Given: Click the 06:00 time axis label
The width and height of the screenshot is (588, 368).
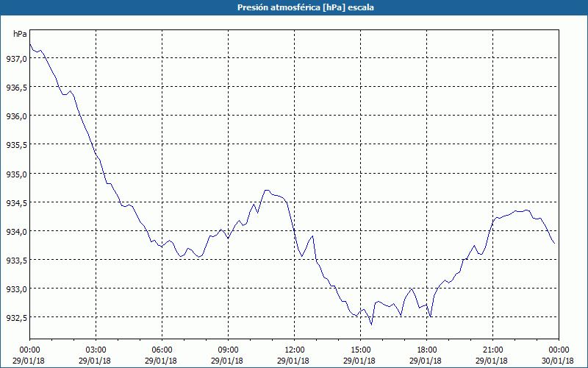Looking at the screenshot, I should (162, 350).
